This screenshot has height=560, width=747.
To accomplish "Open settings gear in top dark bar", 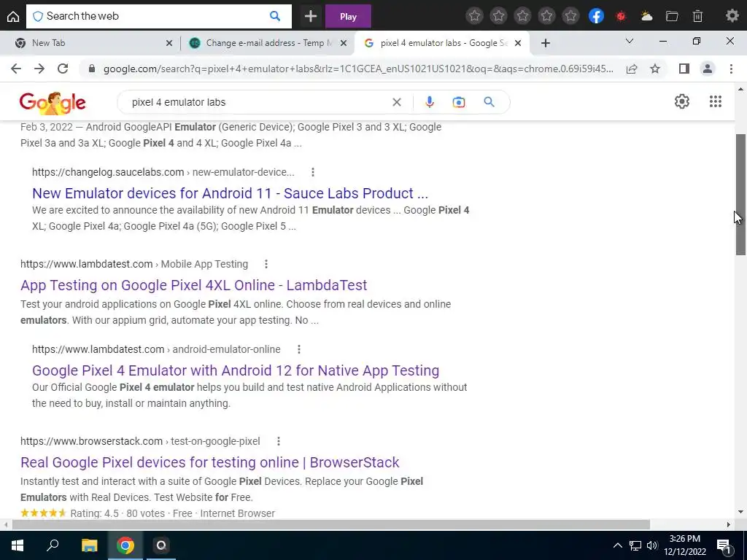I will 732,16.
